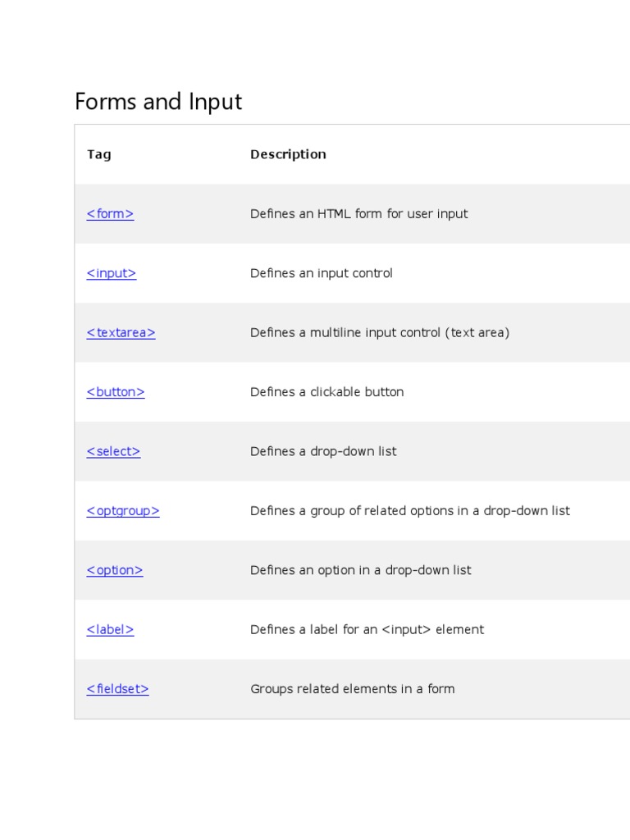Visit the <select> tag link
The image size is (630, 840).
click(x=113, y=451)
